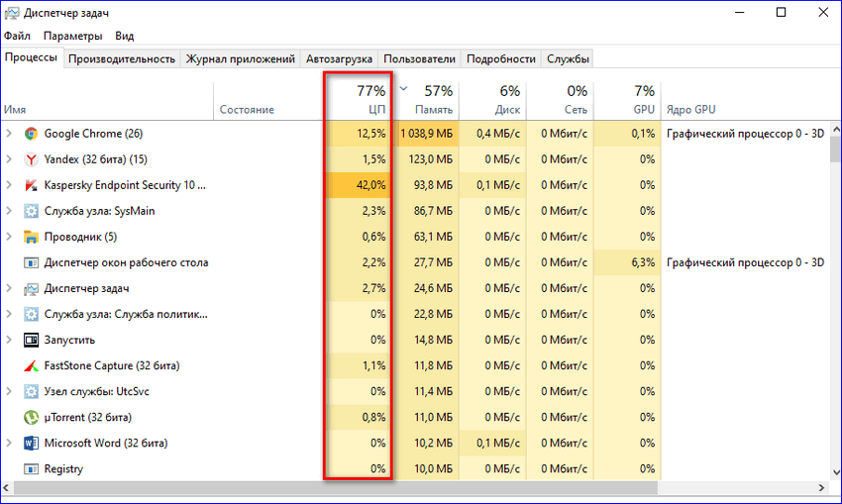The image size is (842, 504).
Task: Expand the Yandex process group
Action: [9, 159]
